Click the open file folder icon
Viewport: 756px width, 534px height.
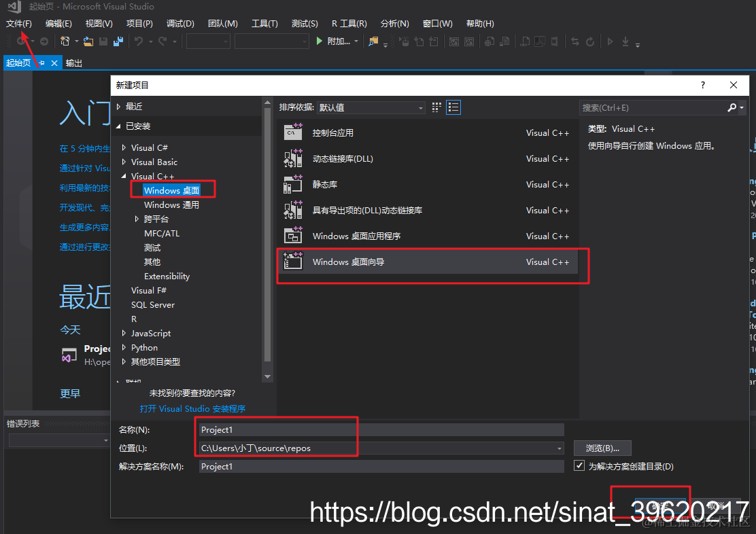88,41
